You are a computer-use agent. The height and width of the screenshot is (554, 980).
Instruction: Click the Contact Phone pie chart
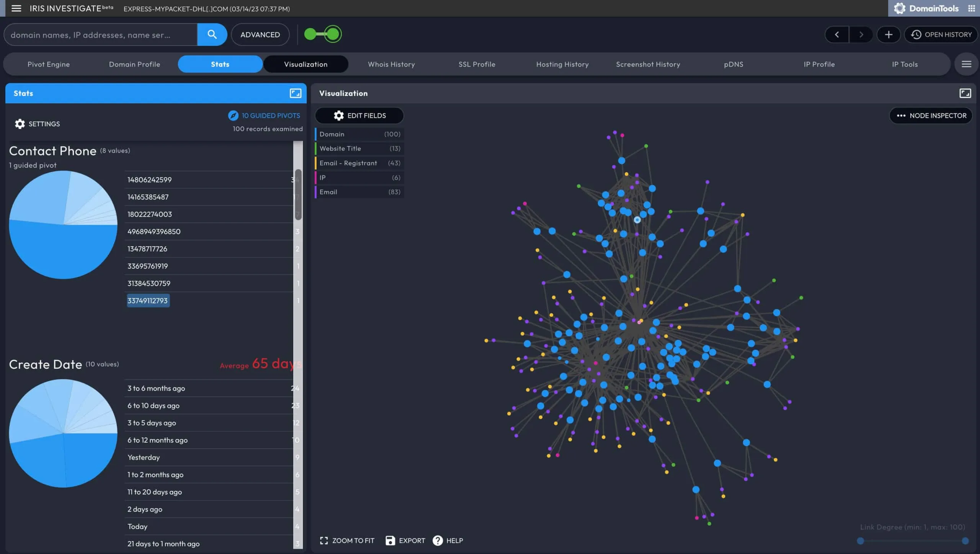63,225
